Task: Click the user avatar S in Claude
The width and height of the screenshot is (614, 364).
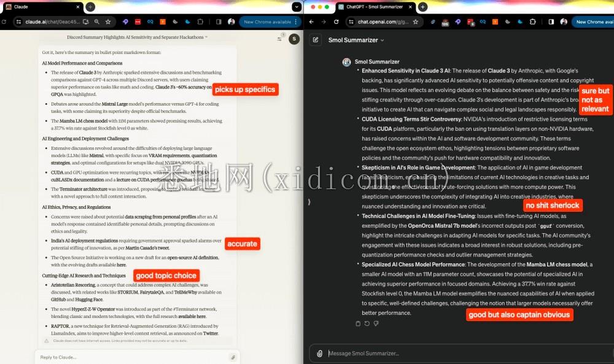Action: tap(294, 39)
